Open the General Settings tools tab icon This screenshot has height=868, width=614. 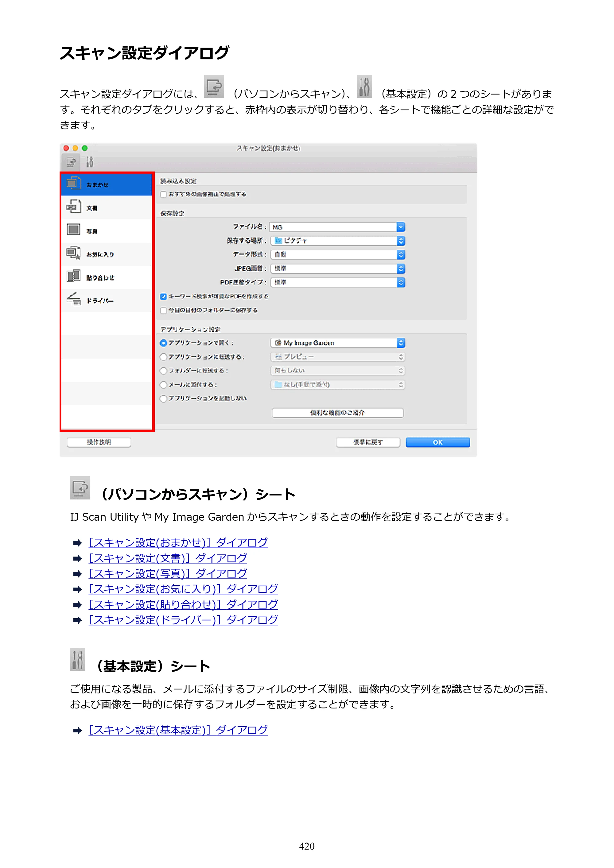pyautogui.click(x=90, y=162)
